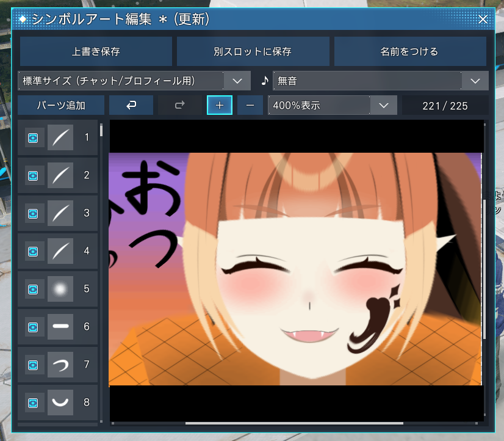This screenshot has height=441, width=504.
Task: Select the smile arc thumbnail of layer 8
Action: (60, 403)
